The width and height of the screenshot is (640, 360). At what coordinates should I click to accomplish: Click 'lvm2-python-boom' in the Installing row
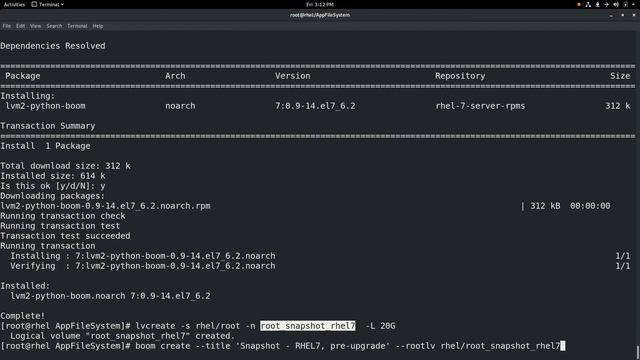point(45,106)
